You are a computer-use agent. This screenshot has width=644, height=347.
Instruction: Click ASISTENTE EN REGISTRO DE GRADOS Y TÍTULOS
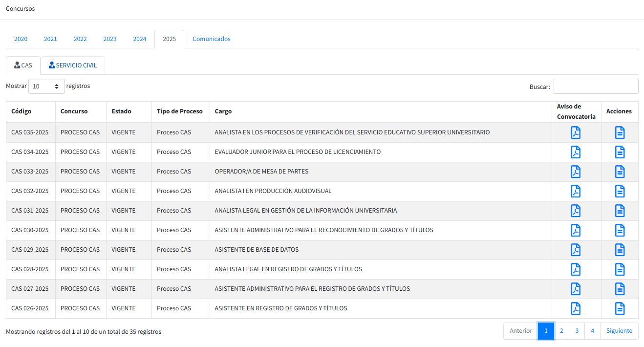pos(281,308)
